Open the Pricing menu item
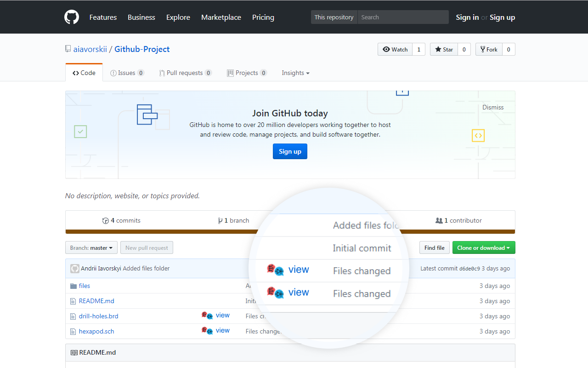Image resolution: width=588 pixels, height=368 pixels. tap(263, 17)
